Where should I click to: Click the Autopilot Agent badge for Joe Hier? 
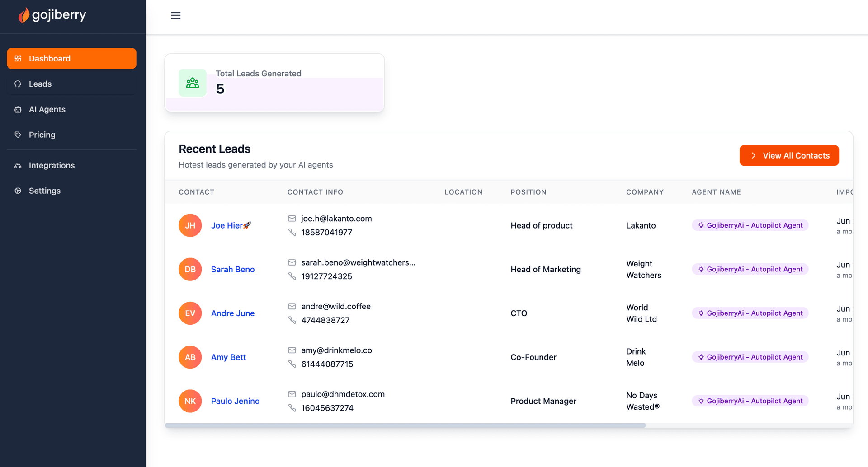750,225
